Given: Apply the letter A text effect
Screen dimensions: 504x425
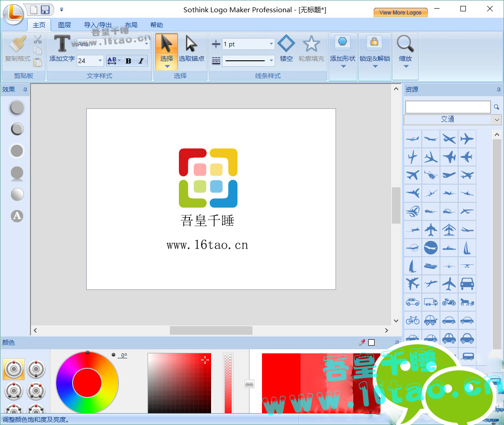Looking at the screenshot, I should (x=17, y=216).
